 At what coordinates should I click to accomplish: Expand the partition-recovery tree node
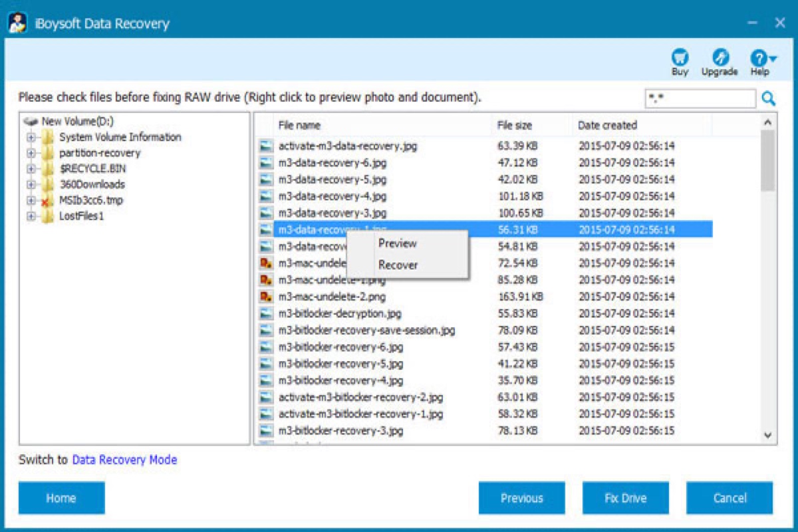tap(31, 154)
